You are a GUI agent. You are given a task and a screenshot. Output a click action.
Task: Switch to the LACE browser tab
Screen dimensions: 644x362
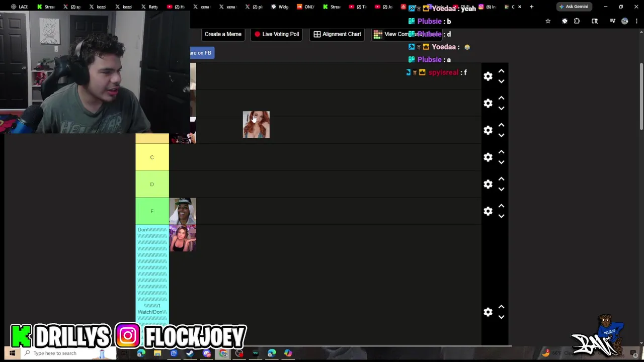pyautogui.click(x=20, y=7)
